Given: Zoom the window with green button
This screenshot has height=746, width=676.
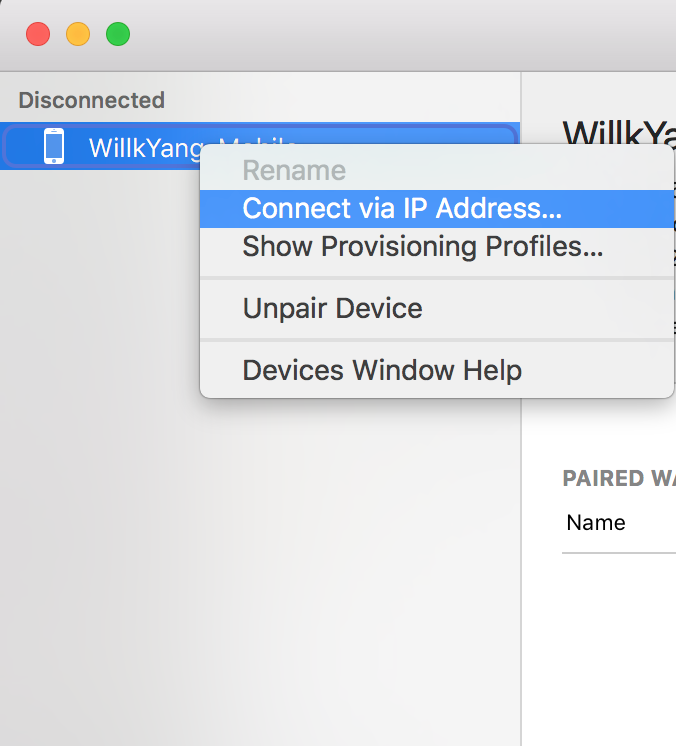Looking at the screenshot, I should pyautogui.click(x=118, y=34).
